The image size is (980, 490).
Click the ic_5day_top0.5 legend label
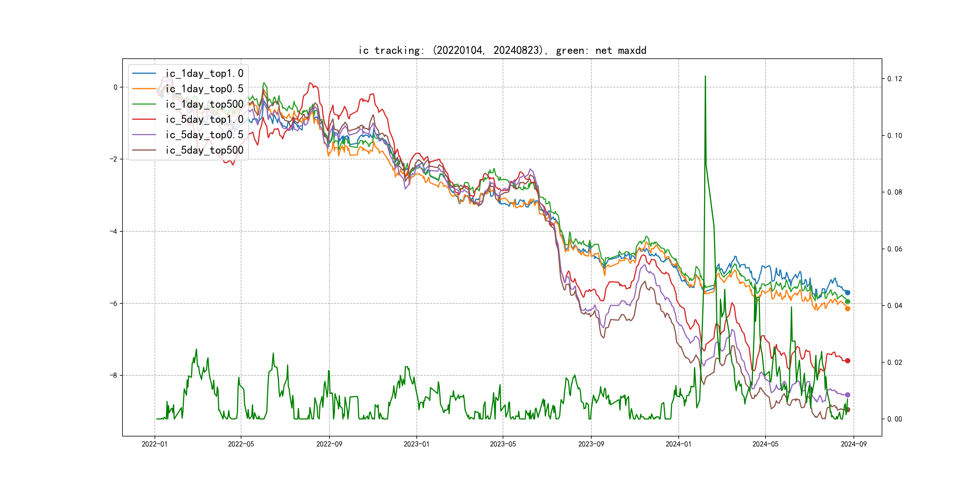tap(204, 135)
